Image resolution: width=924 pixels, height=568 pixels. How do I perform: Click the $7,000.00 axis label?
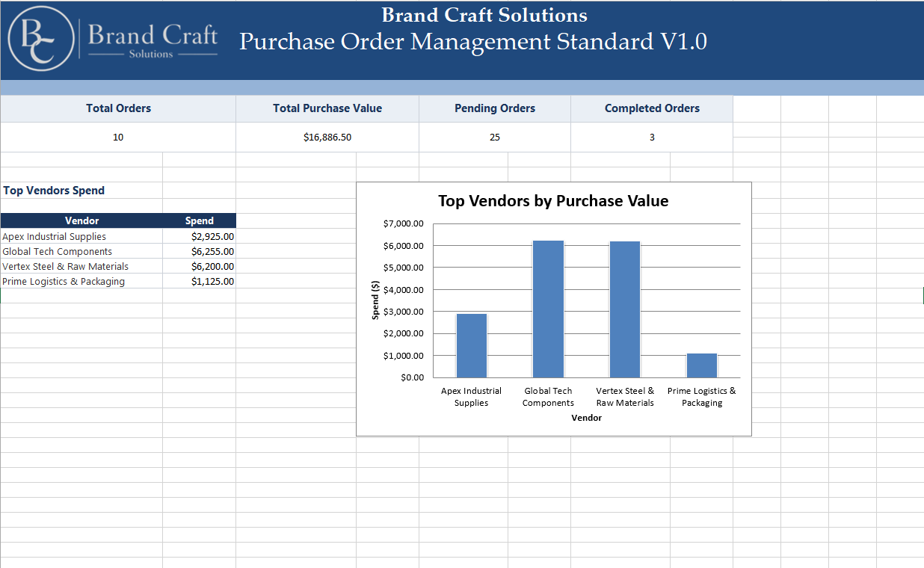pyautogui.click(x=404, y=223)
